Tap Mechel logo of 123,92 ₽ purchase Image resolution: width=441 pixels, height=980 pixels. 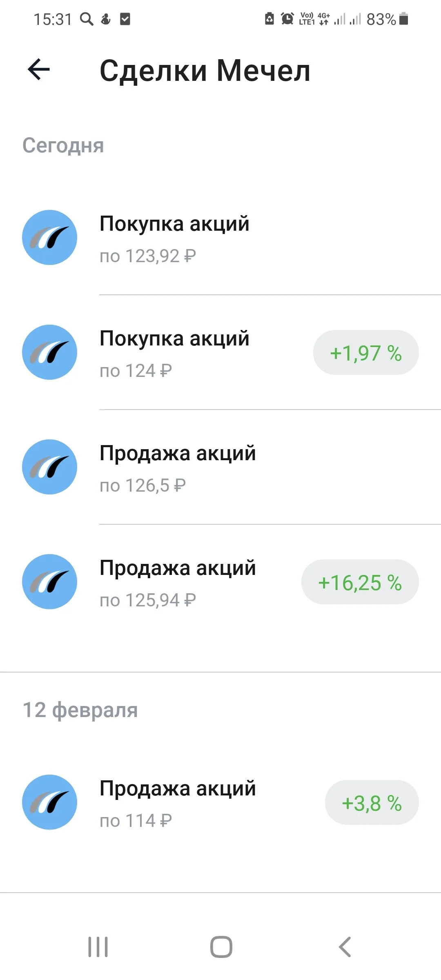(49, 237)
